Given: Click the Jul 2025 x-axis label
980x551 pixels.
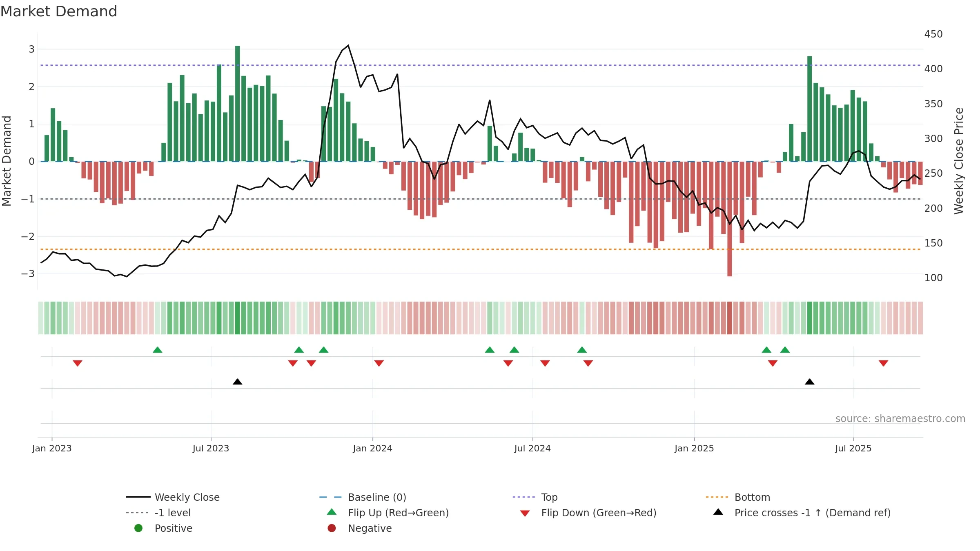Looking at the screenshot, I should point(853,448).
